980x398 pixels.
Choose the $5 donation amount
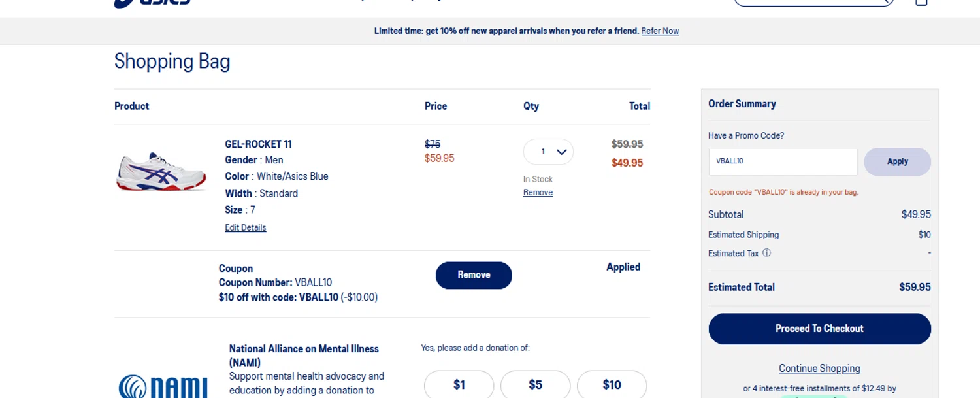535,385
